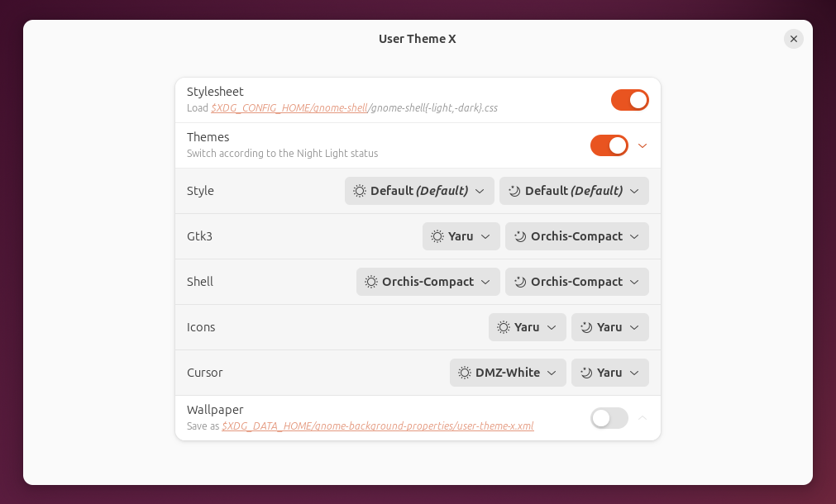This screenshot has width=836, height=504.
Task: Turn off Themes switching
Action: coord(609,145)
